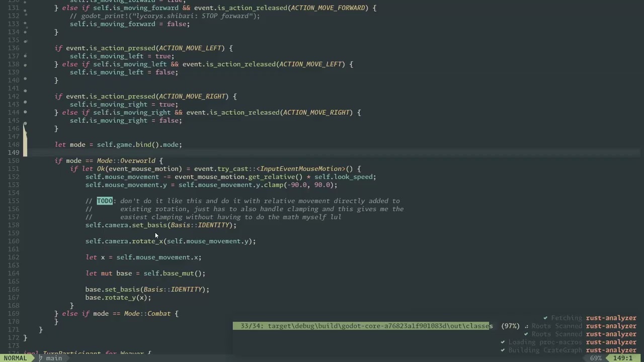Image resolution: width=644 pixels, height=362 pixels.
Task: Click line number 160 in the gutter
Action: tap(14, 241)
